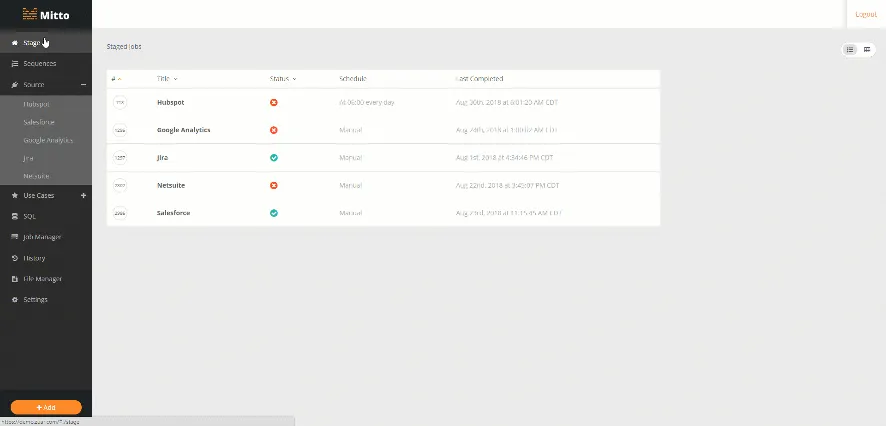Click the SQL database icon
The image size is (886, 426).
[15, 216]
